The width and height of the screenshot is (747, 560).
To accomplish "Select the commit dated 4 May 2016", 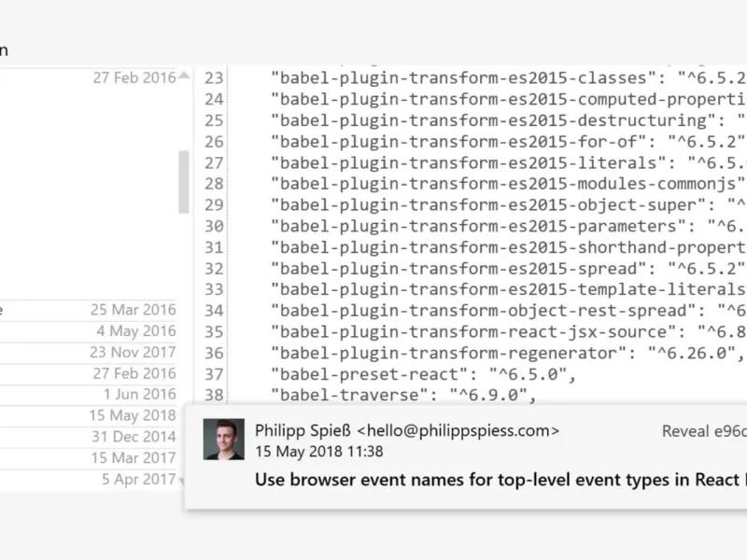I will [x=88, y=331].
